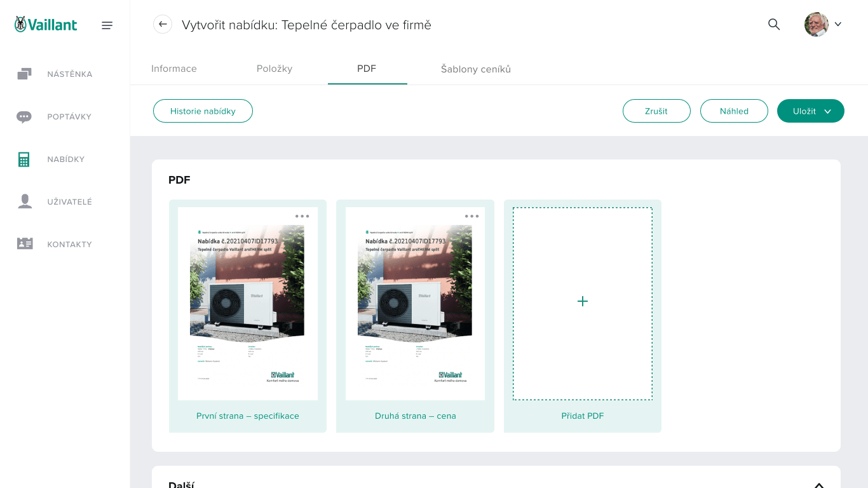Switch to the Položky tab
Image resolution: width=868 pixels, height=488 pixels.
(275, 69)
